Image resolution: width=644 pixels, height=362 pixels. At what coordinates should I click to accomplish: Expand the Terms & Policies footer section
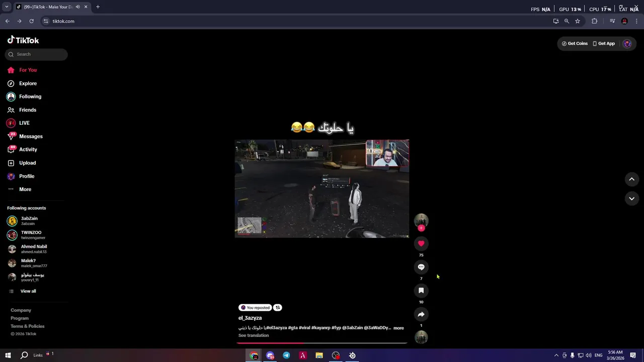coord(28,326)
